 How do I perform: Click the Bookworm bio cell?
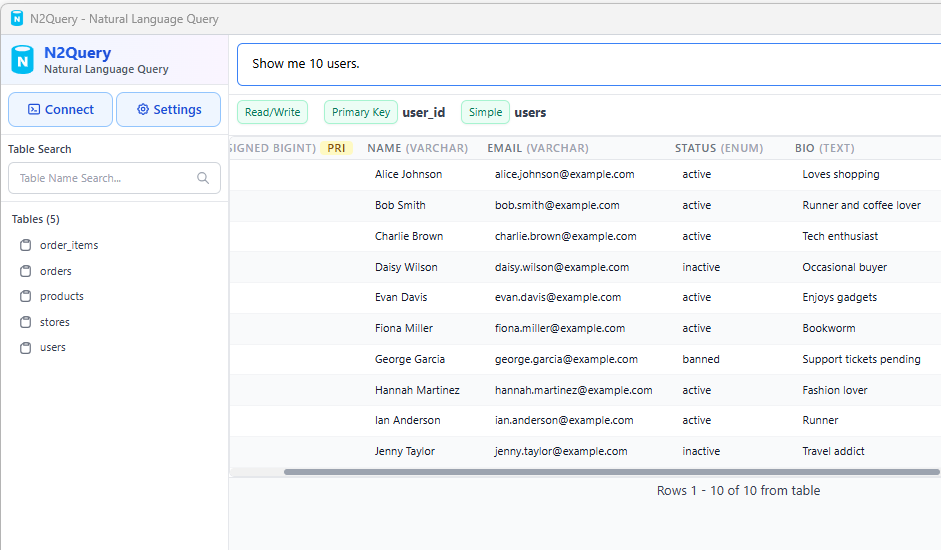point(829,328)
